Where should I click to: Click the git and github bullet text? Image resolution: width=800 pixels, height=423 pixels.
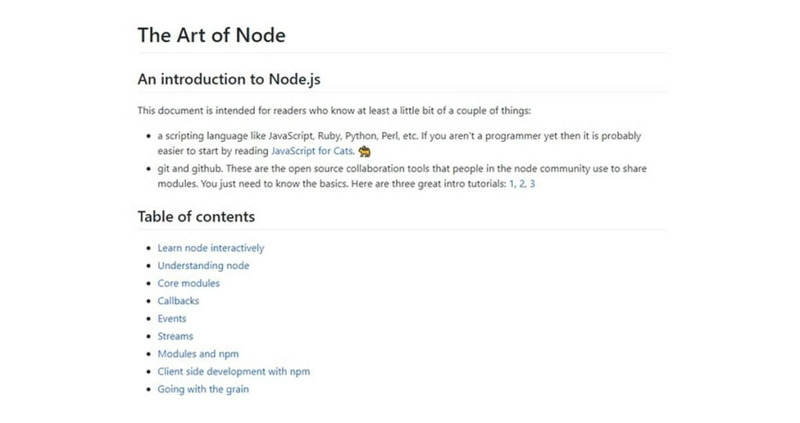tap(402, 176)
